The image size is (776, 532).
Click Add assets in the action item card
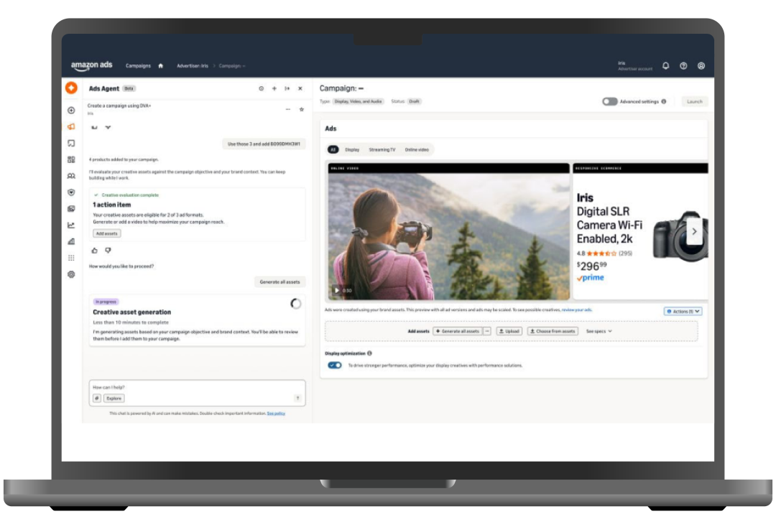pyautogui.click(x=107, y=233)
